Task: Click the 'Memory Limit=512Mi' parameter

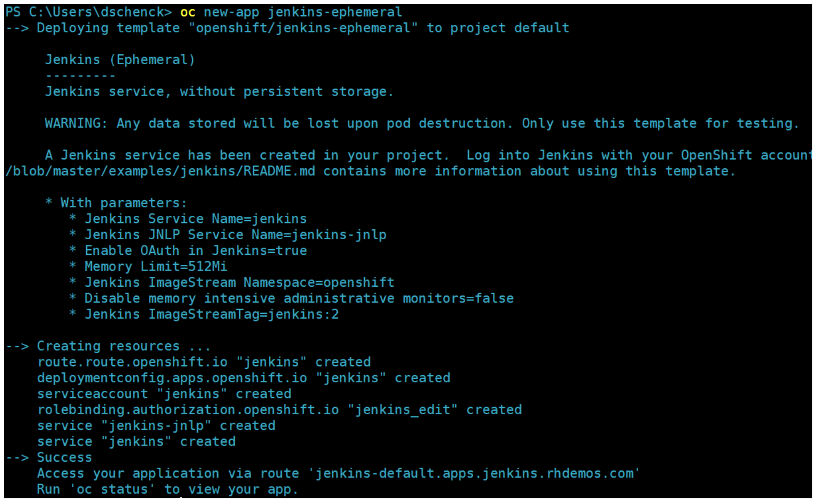Action: click(156, 267)
